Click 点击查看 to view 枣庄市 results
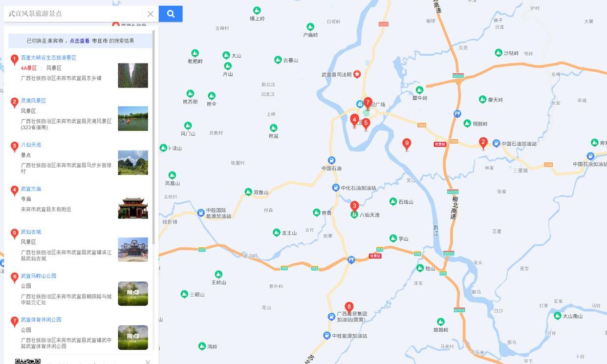This screenshot has height=364, width=607. [80, 41]
